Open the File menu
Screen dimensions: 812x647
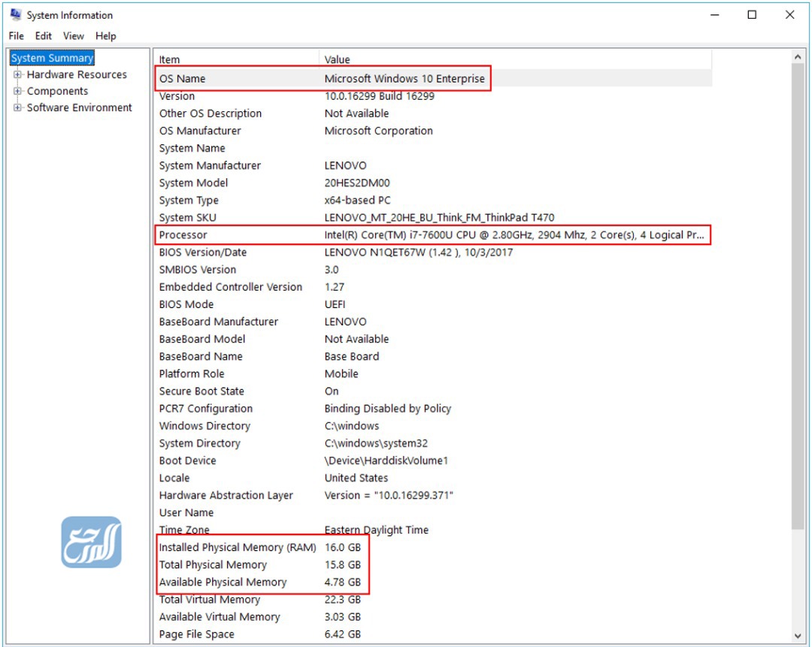17,35
